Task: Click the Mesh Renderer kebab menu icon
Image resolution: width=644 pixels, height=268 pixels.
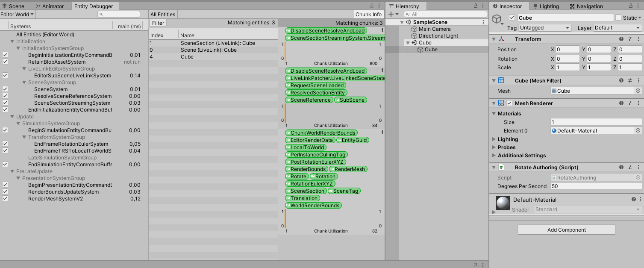Action: click(x=639, y=103)
